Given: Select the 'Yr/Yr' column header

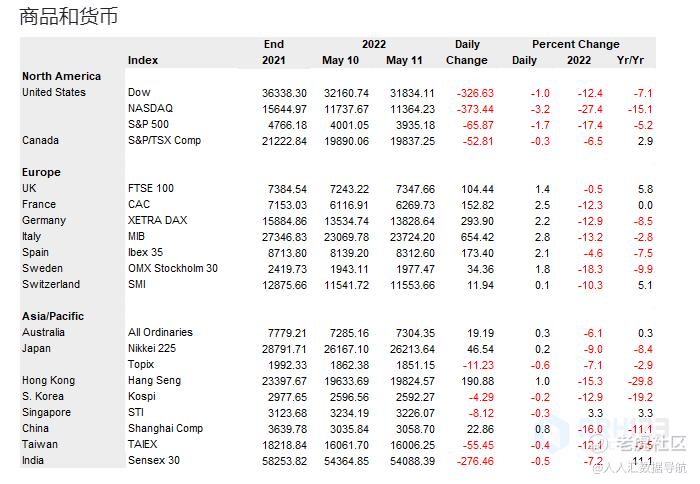Looking at the screenshot, I should 630,60.
